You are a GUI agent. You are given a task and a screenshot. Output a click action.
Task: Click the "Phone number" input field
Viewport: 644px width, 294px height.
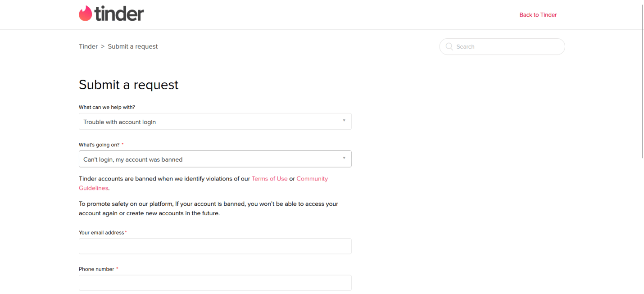[x=215, y=282]
